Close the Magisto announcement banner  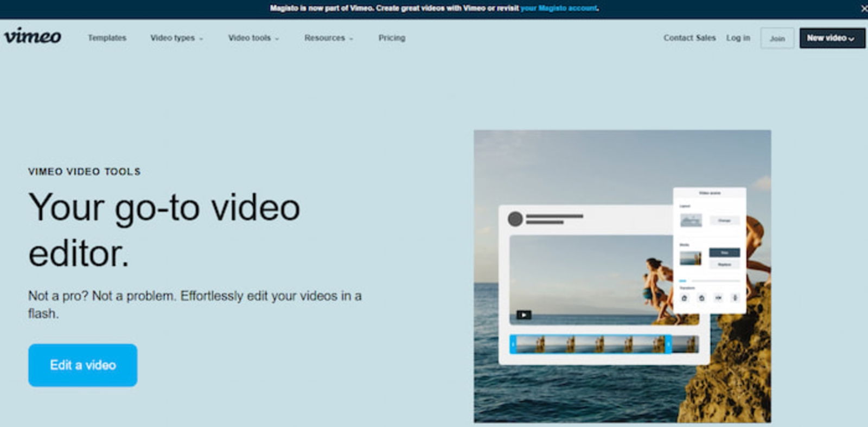point(864,8)
